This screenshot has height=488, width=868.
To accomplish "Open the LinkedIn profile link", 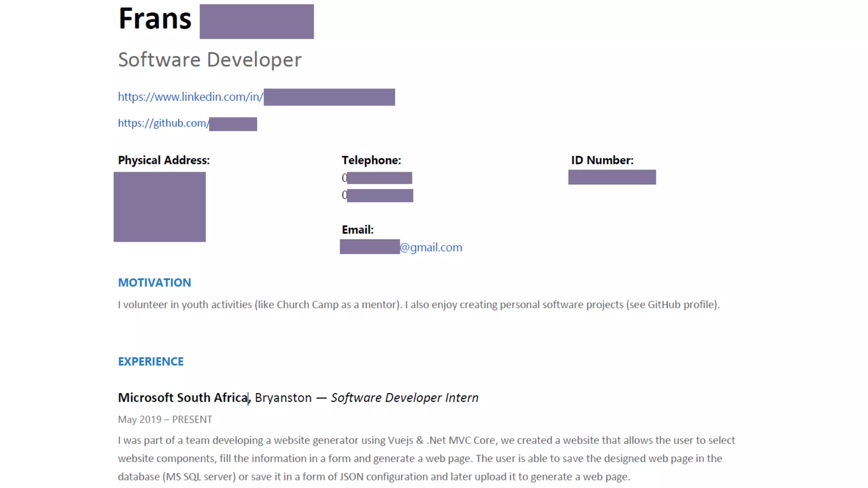I will (190, 97).
